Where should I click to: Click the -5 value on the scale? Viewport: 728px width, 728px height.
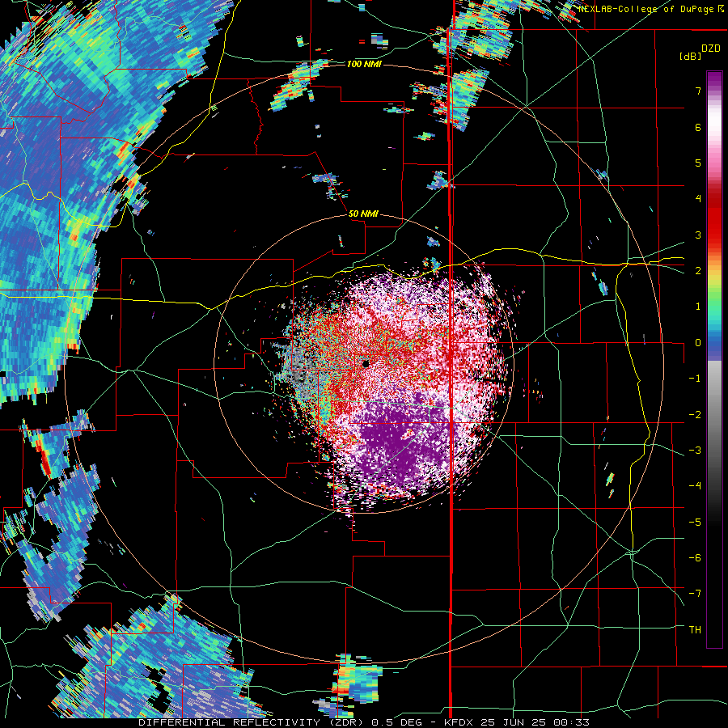coord(695,523)
